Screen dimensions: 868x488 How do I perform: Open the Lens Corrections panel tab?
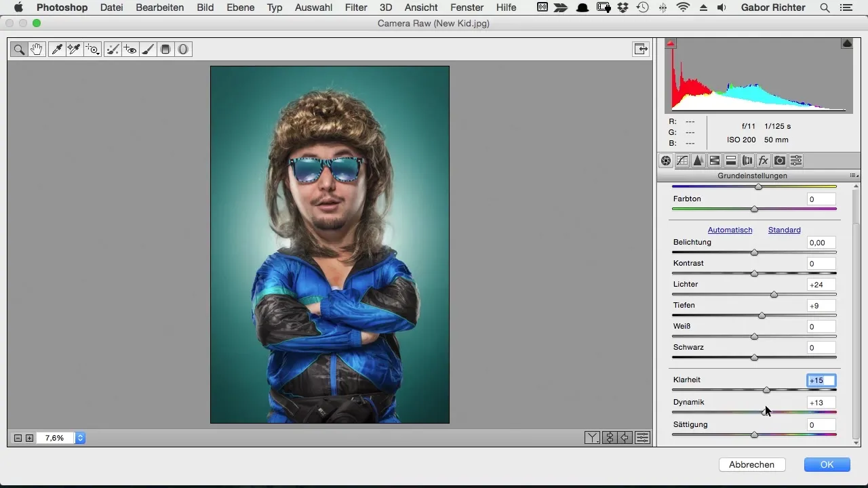coord(747,161)
